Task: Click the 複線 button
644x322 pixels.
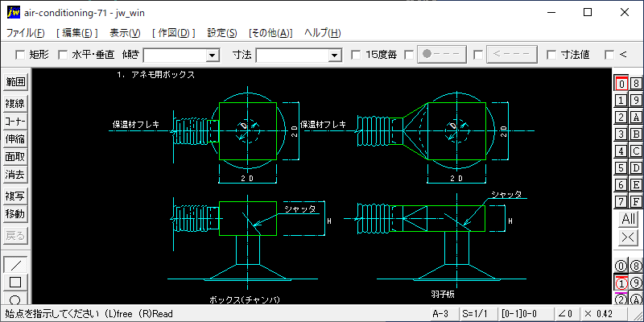Action: pyautogui.click(x=15, y=104)
